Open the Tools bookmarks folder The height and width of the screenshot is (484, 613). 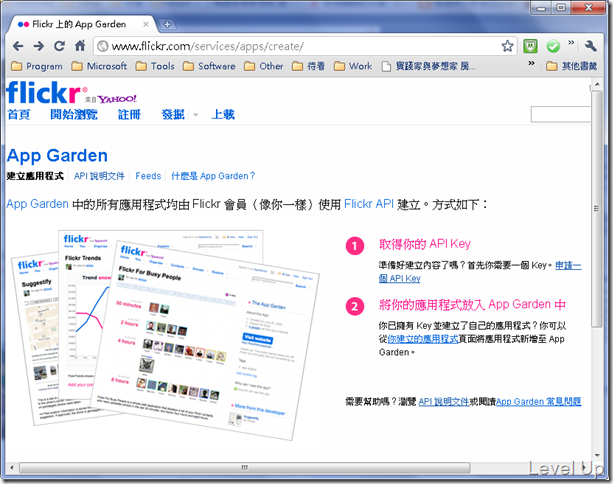click(155, 66)
